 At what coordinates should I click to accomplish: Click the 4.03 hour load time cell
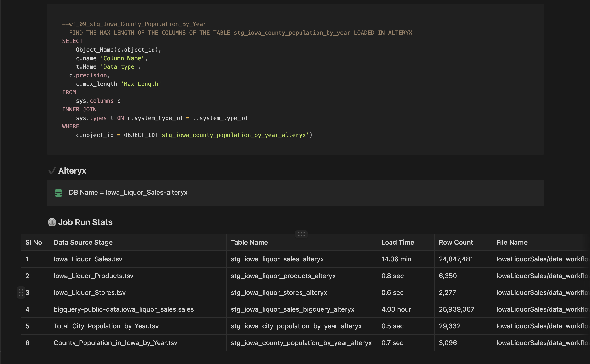(x=406, y=309)
